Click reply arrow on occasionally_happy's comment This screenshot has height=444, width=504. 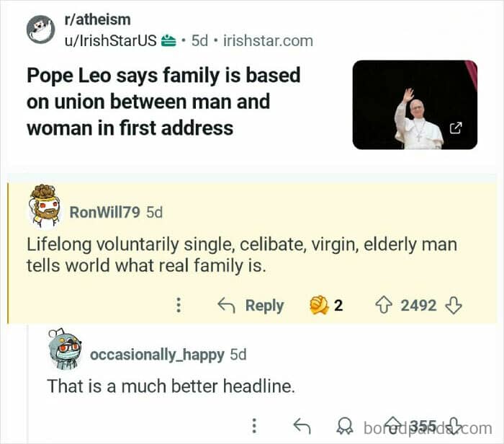302,426
